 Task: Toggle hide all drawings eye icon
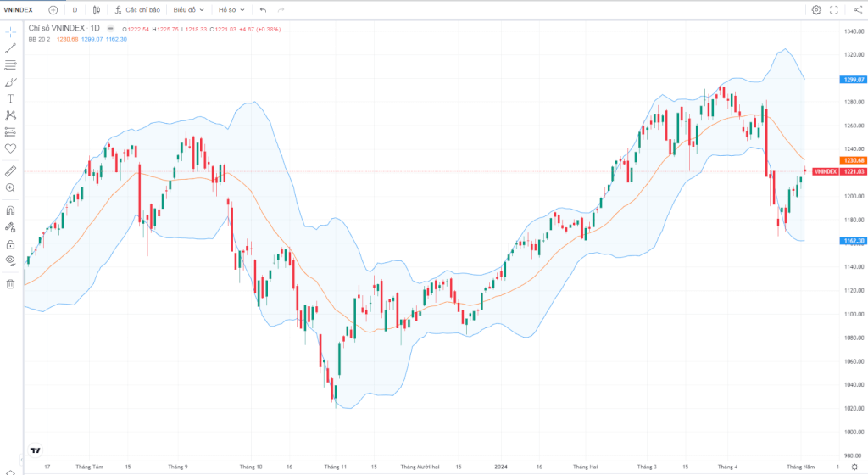tap(10, 260)
